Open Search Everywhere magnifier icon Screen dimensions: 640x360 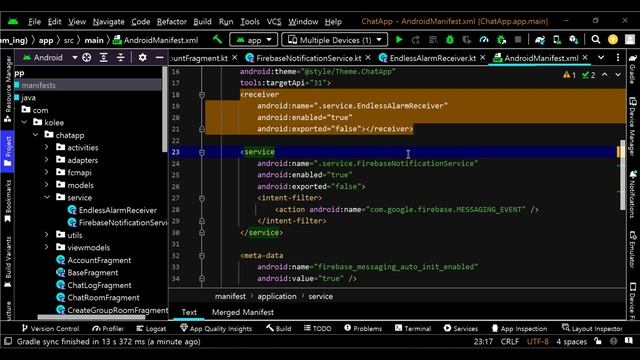click(x=596, y=40)
